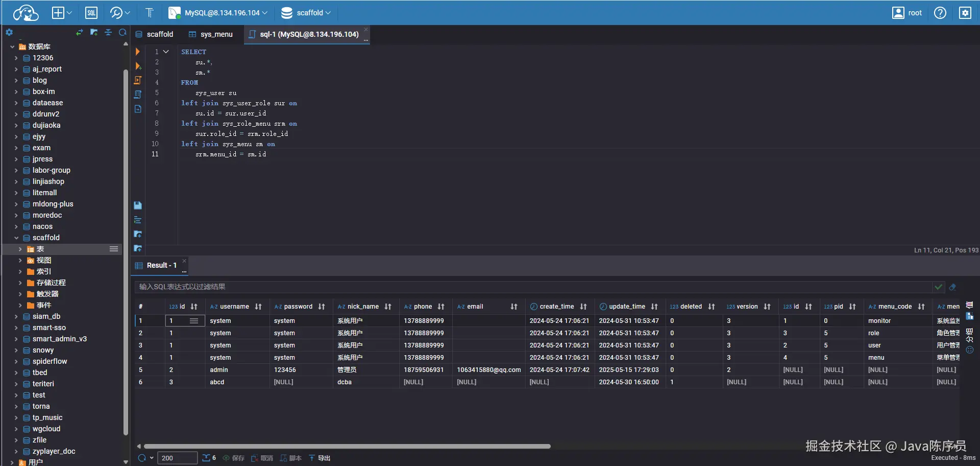This screenshot has width=980, height=466.
Task: Click upload script folder icon
Action: (138, 248)
